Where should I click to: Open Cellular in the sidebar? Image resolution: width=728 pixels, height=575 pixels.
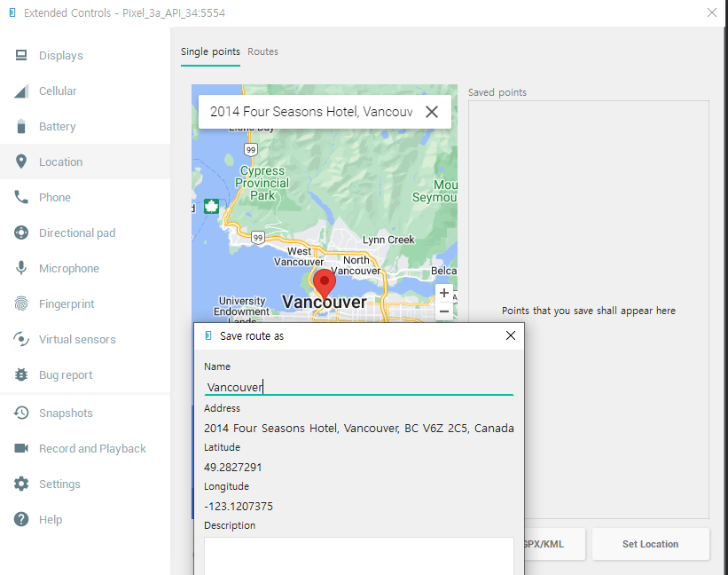click(85, 91)
